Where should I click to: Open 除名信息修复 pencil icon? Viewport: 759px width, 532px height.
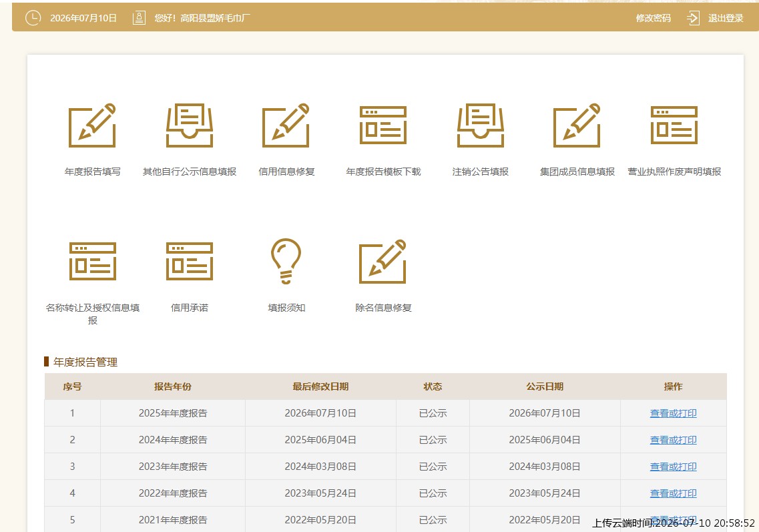coord(383,262)
